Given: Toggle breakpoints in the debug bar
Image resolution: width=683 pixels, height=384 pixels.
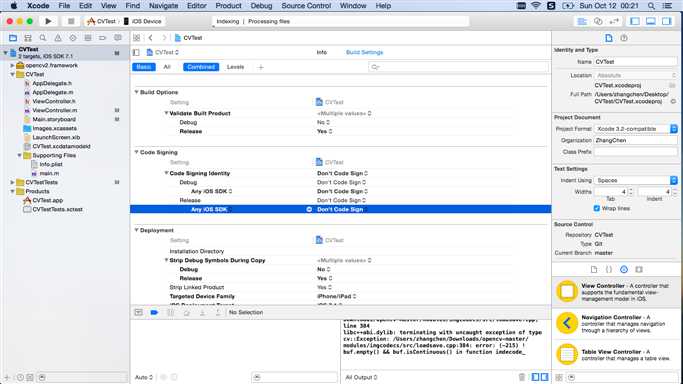Looking at the screenshot, I should click(154, 312).
